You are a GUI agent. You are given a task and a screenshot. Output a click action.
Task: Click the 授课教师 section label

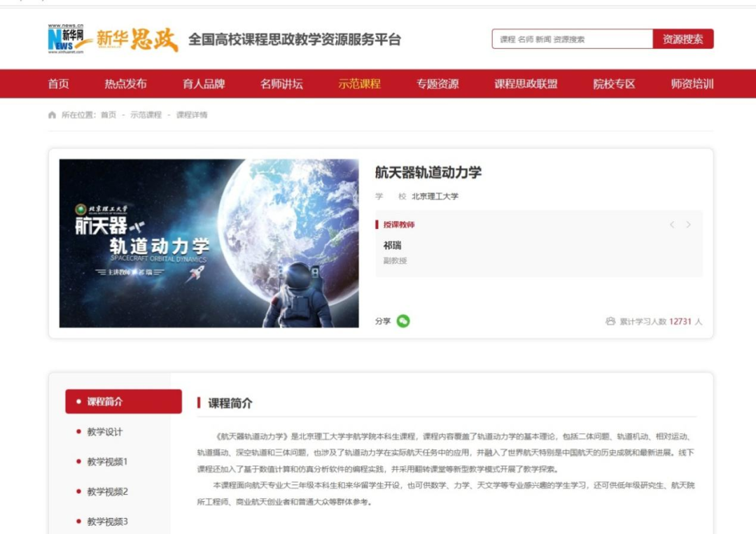pyautogui.click(x=399, y=225)
